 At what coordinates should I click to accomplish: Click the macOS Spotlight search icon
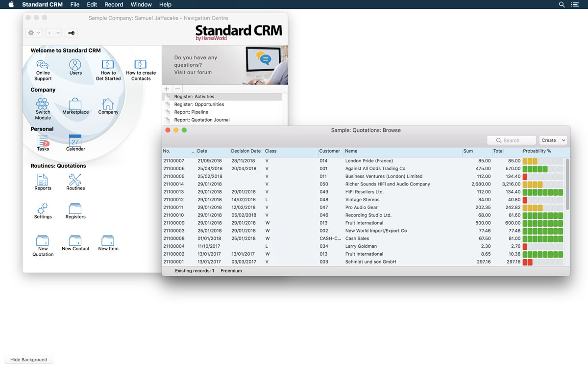pos(562,4)
